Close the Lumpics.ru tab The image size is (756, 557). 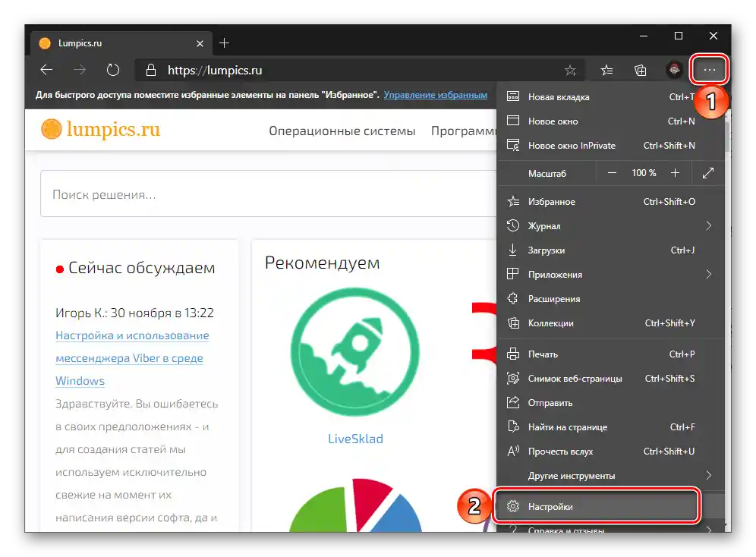pyautogui.click(x=200, y=43)
